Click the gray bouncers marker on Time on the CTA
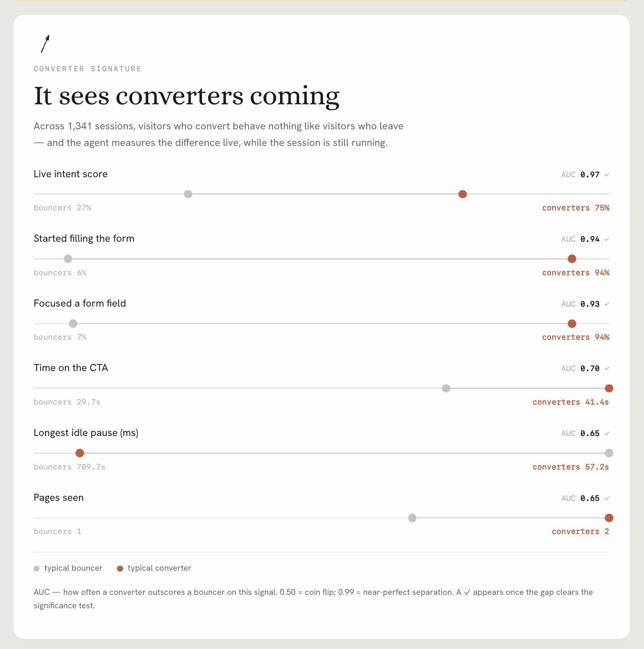Viewport: 644px width, 649px height. [x=446, y=388]
